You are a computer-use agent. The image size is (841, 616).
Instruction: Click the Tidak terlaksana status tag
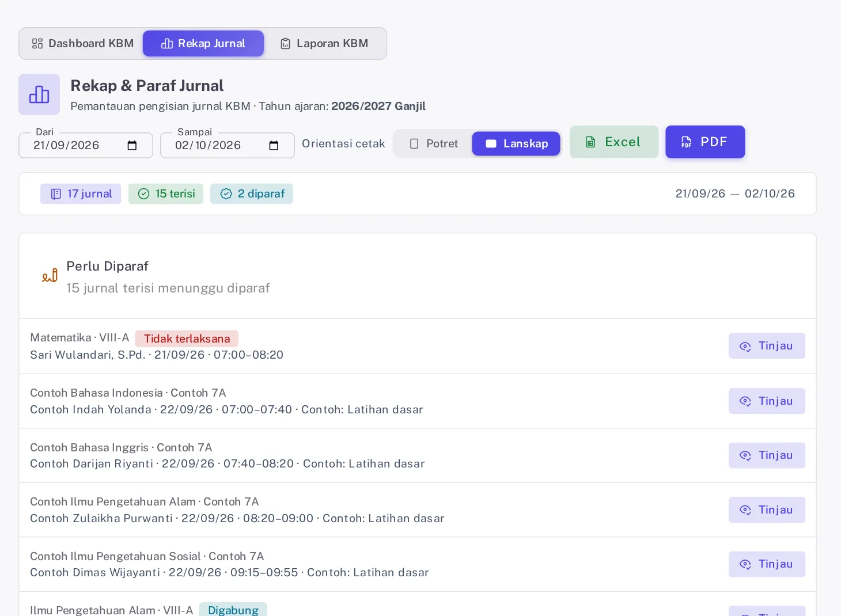coord(187,339)
